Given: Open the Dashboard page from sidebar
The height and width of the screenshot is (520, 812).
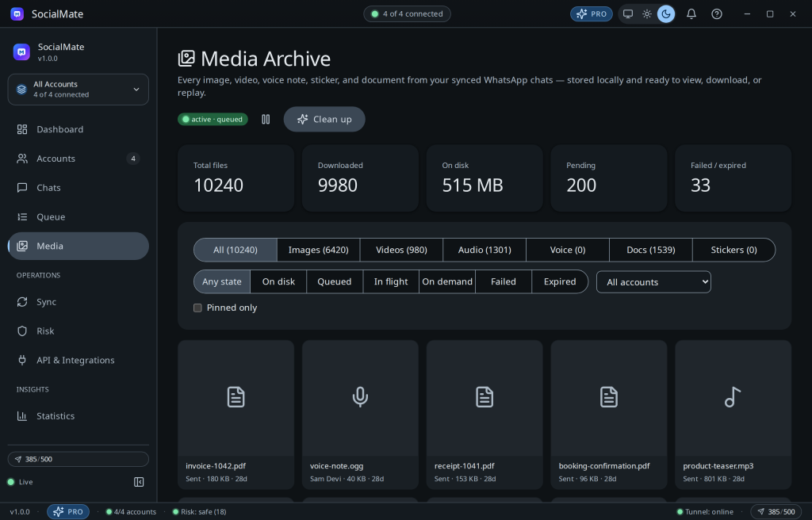Looking at the screenshot, I should pyautogui.click(x=79, y=129).
